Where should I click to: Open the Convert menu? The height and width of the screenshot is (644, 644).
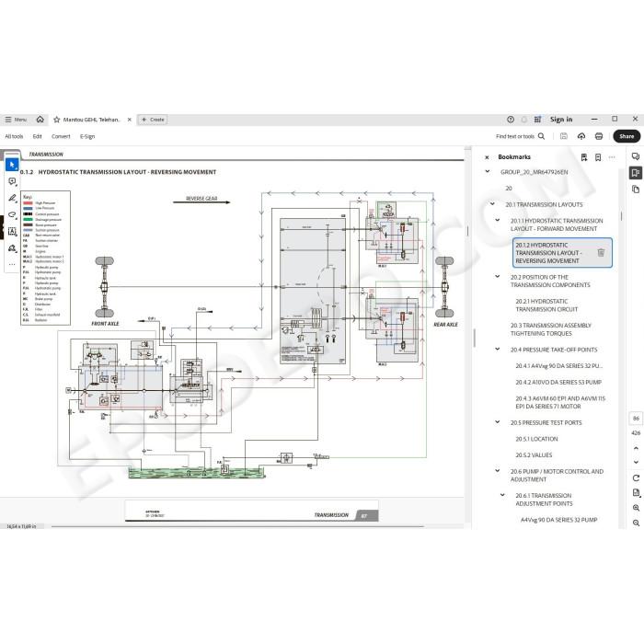point(61,136)
